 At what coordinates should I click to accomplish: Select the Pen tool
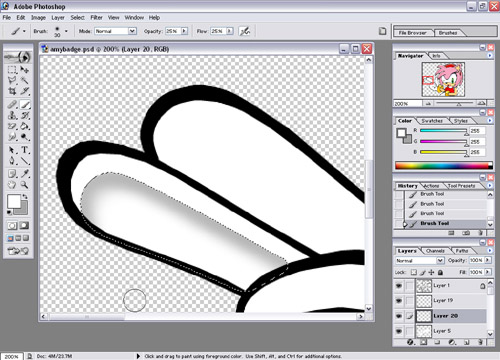[x=12, y=161]
